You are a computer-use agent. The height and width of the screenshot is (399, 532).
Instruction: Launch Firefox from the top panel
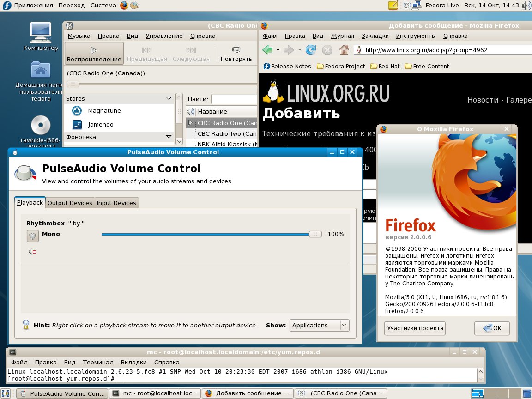pos(124,5)
